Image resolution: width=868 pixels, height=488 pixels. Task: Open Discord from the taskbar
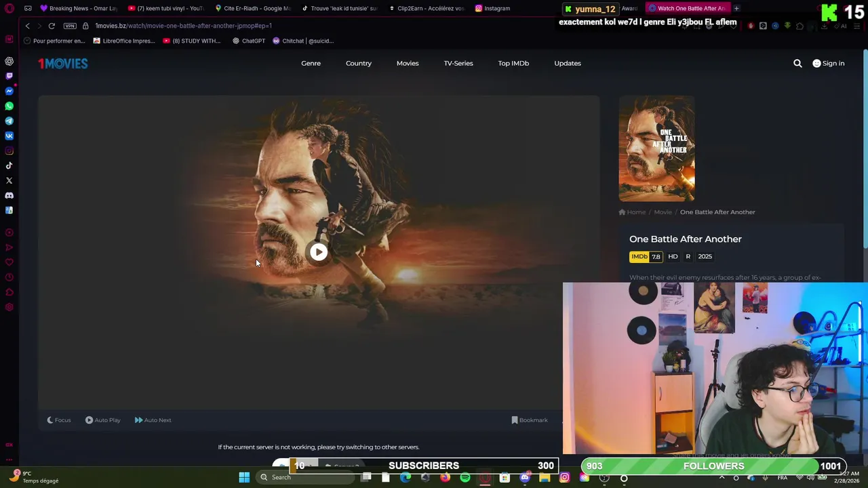point(524,478)
